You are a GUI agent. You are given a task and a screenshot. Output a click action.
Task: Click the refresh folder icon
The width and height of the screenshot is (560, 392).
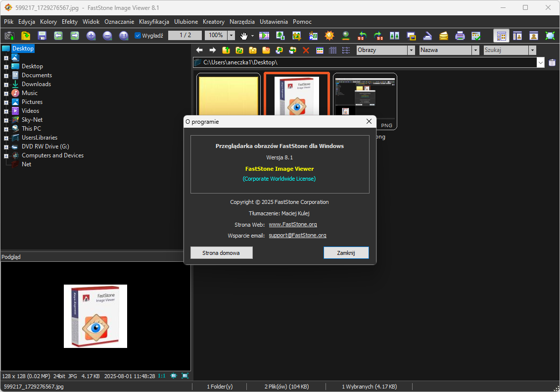(239, 50)
